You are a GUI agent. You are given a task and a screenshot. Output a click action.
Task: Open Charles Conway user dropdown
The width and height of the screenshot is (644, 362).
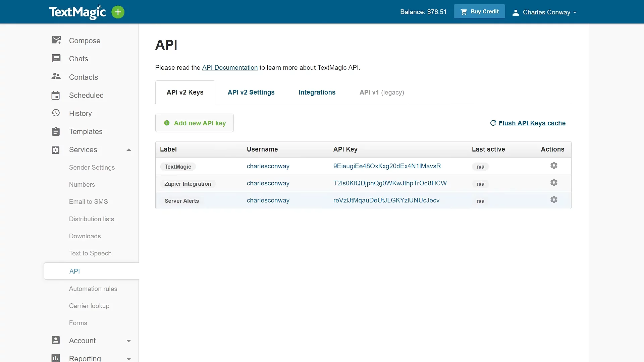click(545, 12)
